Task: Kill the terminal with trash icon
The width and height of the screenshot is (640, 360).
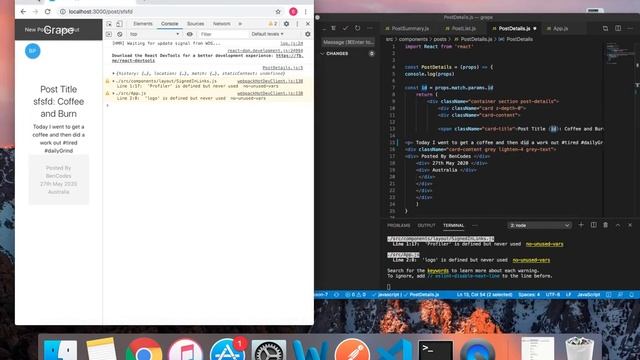Action: (606, 225)
